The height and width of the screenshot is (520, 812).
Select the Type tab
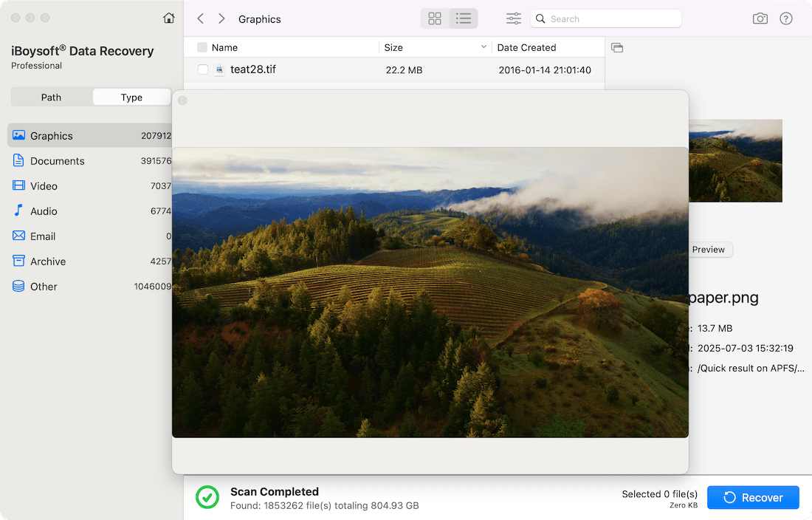pos(131,97)
